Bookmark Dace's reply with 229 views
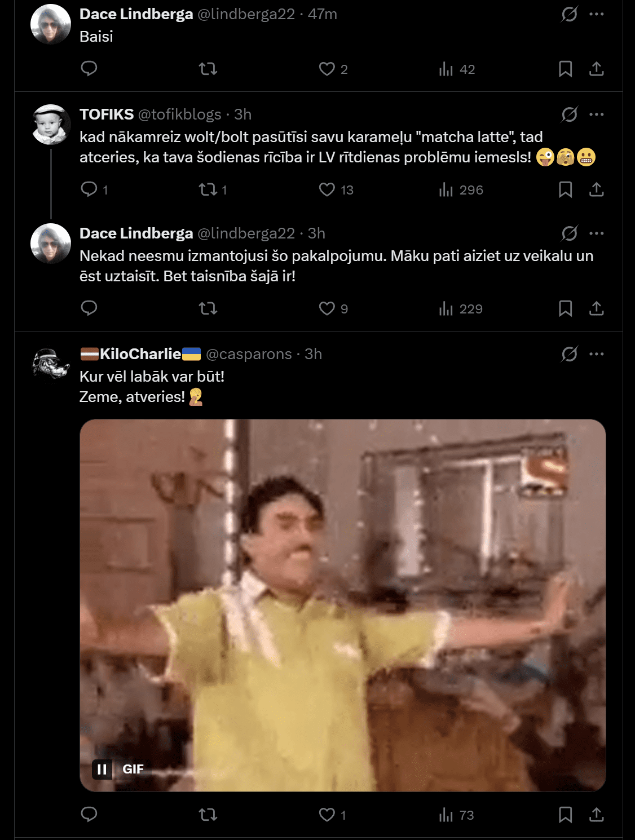Screen dimensions: 635x840 click(565, 308)
